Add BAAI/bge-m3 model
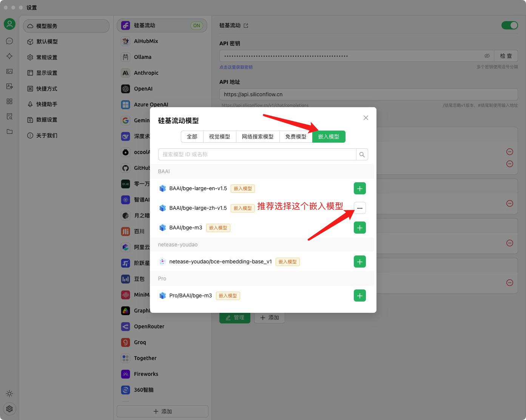 pyautogui.click(x=359, y=228)
